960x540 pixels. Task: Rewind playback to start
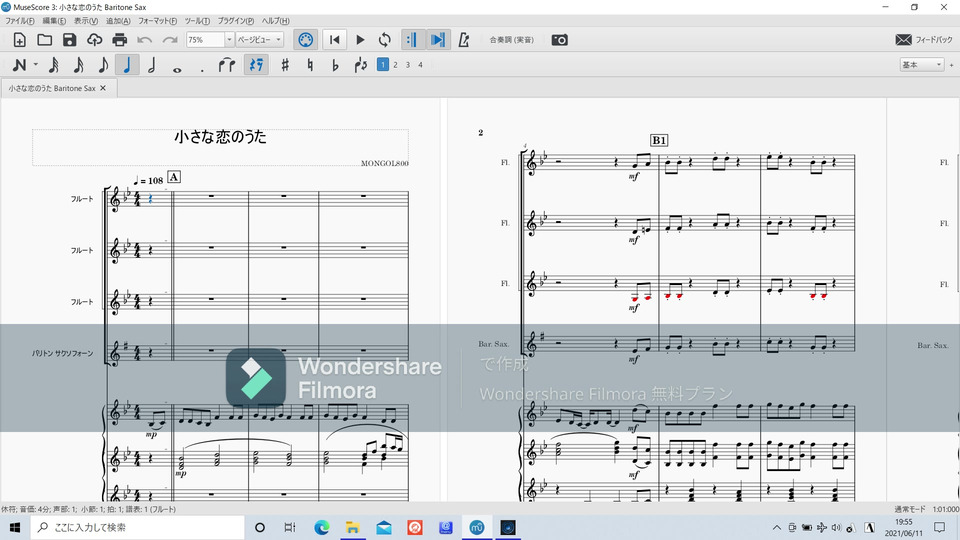pos(335,40)
